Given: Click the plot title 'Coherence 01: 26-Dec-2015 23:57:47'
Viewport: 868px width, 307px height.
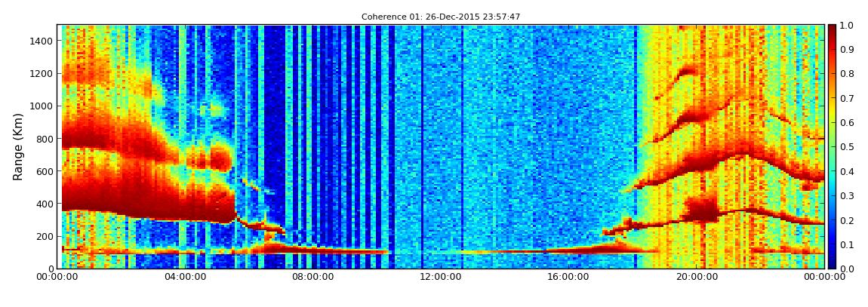Looking at the screenshot, I should [441, 17].
